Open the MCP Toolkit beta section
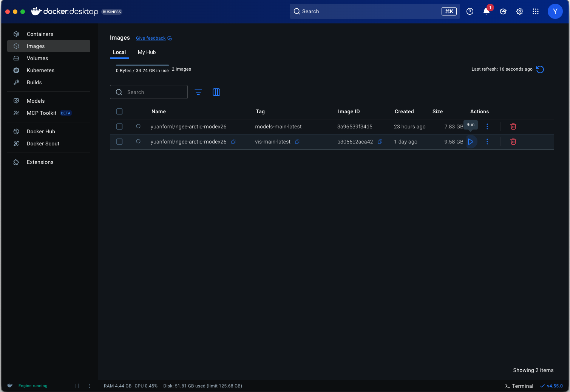 coord(41,113)
